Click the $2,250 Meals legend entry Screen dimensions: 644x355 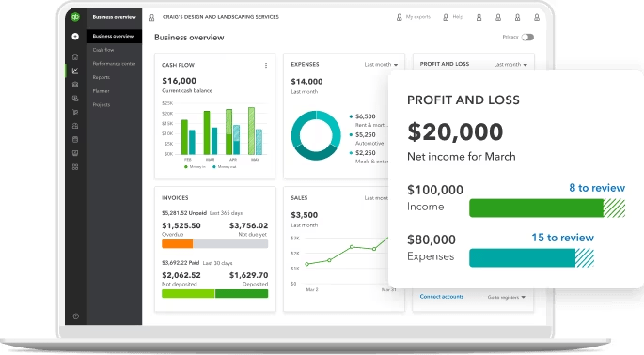[x=366, y=153]
